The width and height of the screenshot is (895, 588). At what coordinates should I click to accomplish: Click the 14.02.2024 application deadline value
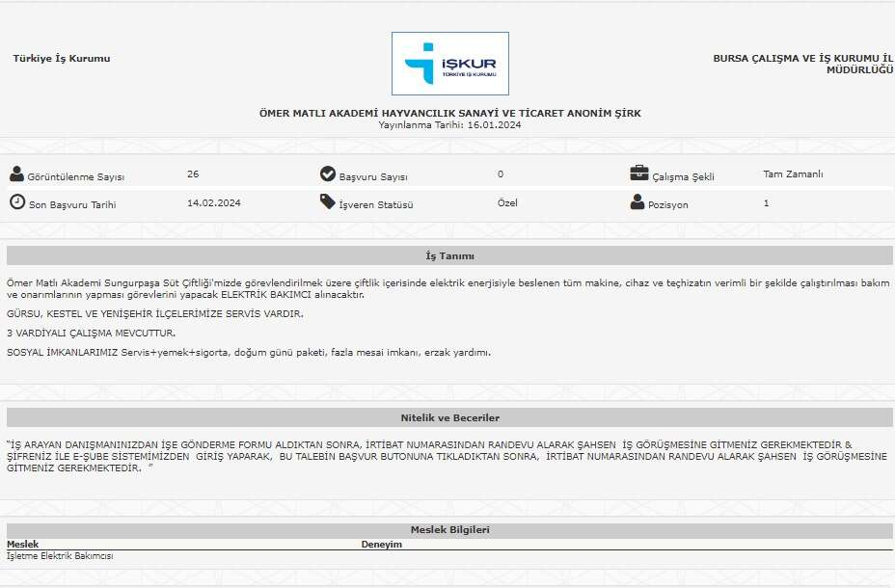point(213,203)
